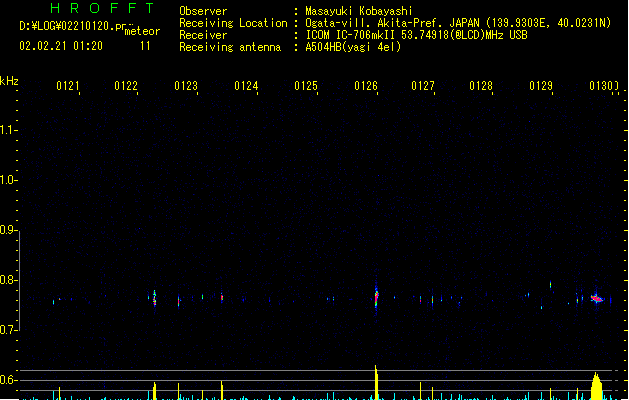Click the long echo blob near 0130
The image size is (629, 400).
tap(597, 298)
